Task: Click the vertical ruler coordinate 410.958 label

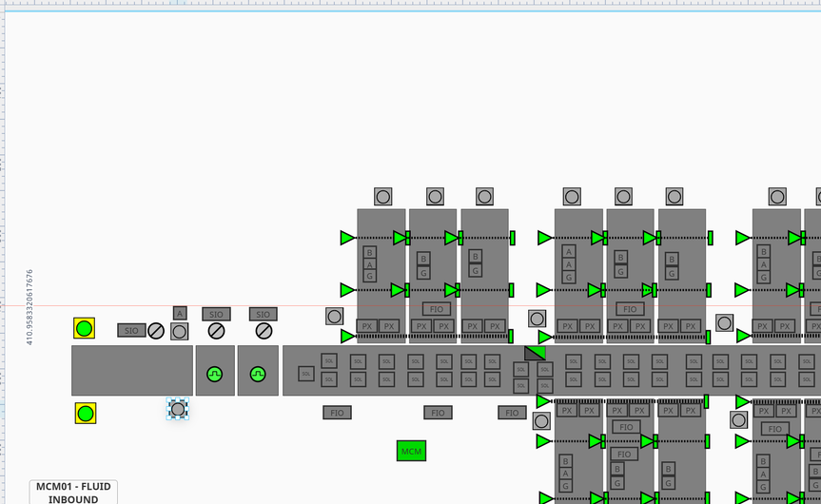Action: [29, 306]
